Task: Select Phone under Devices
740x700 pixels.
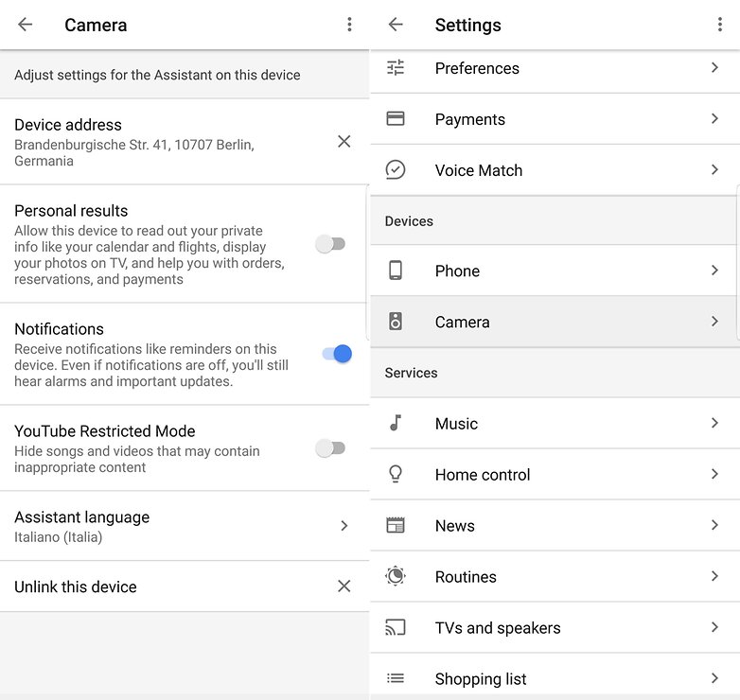Action: point(555,271)
